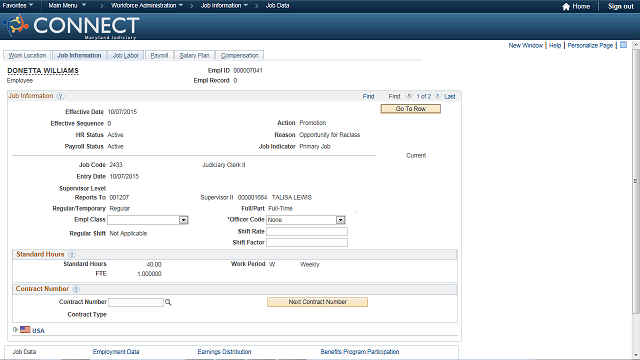Click the Contract Number lookup magnifier
Screen dimensions: 640x360
(168, 302)
